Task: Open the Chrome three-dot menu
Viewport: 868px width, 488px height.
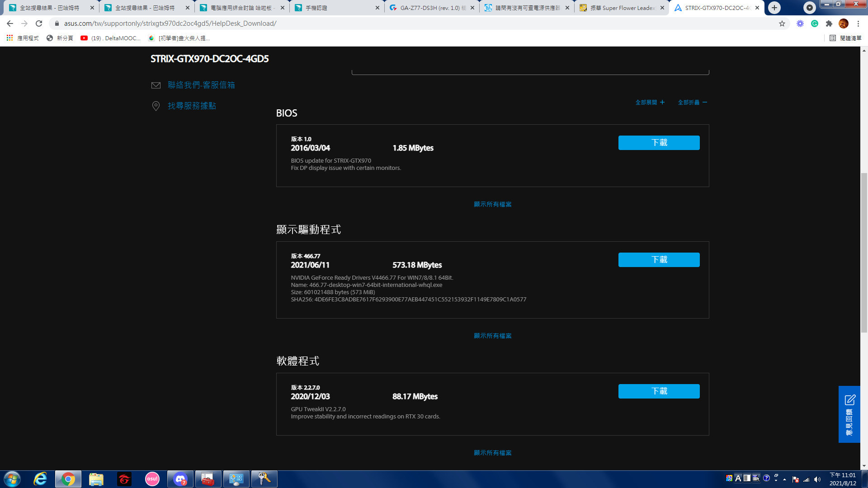Action: tap(858, 23)
